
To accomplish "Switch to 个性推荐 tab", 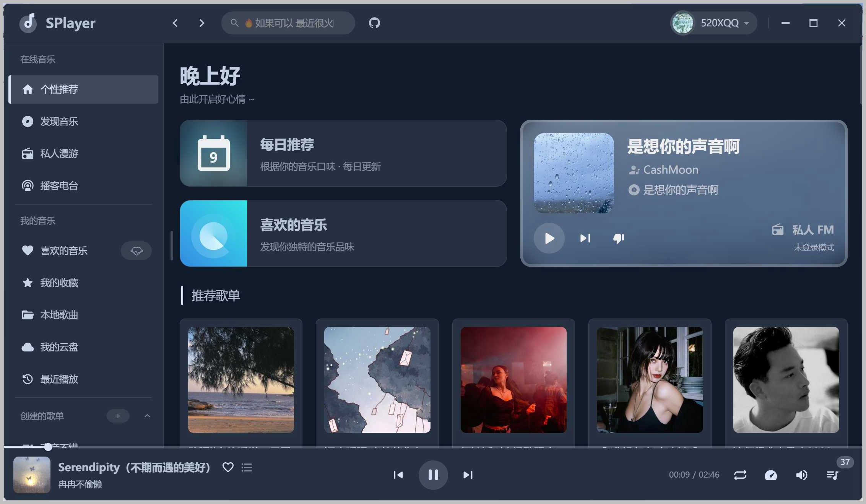I will click(x=59, y=89).
